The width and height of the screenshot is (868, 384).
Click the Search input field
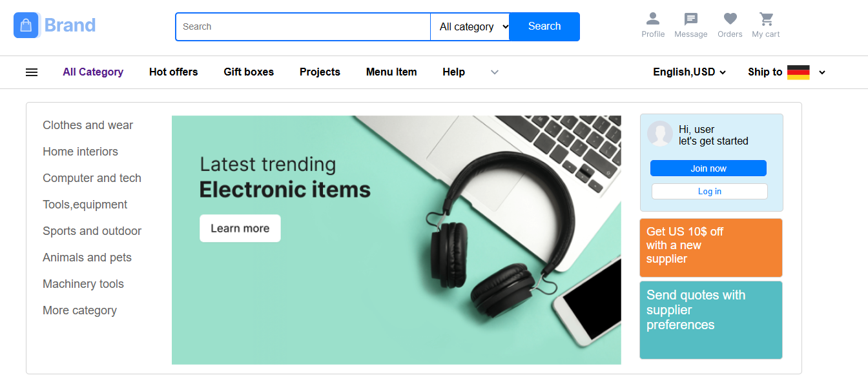click(303, 26)
